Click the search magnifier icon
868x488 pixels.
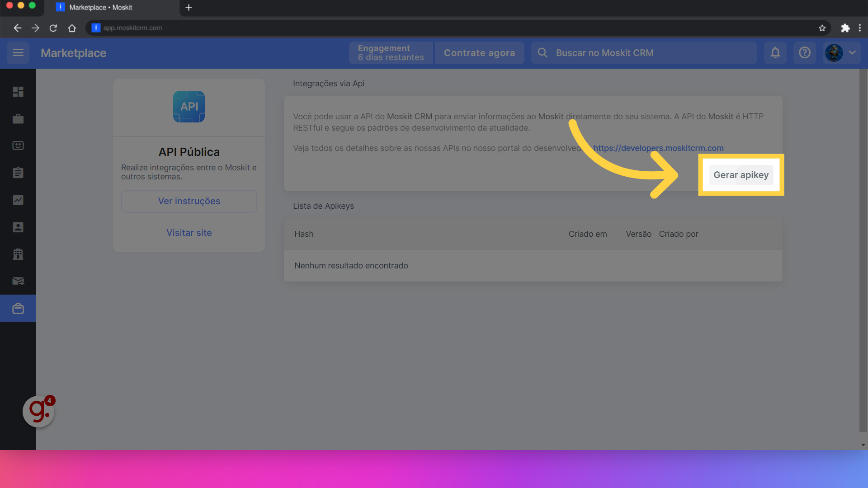tap(542, 53)
